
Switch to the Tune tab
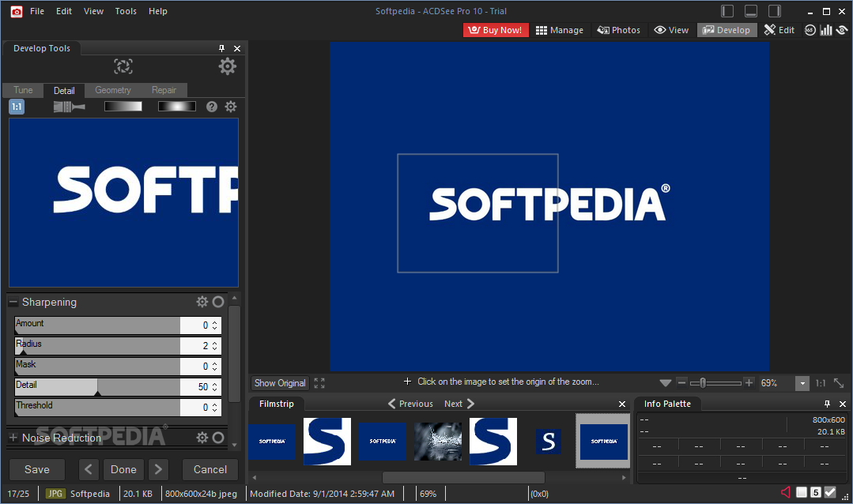click(x=23, y=90)
